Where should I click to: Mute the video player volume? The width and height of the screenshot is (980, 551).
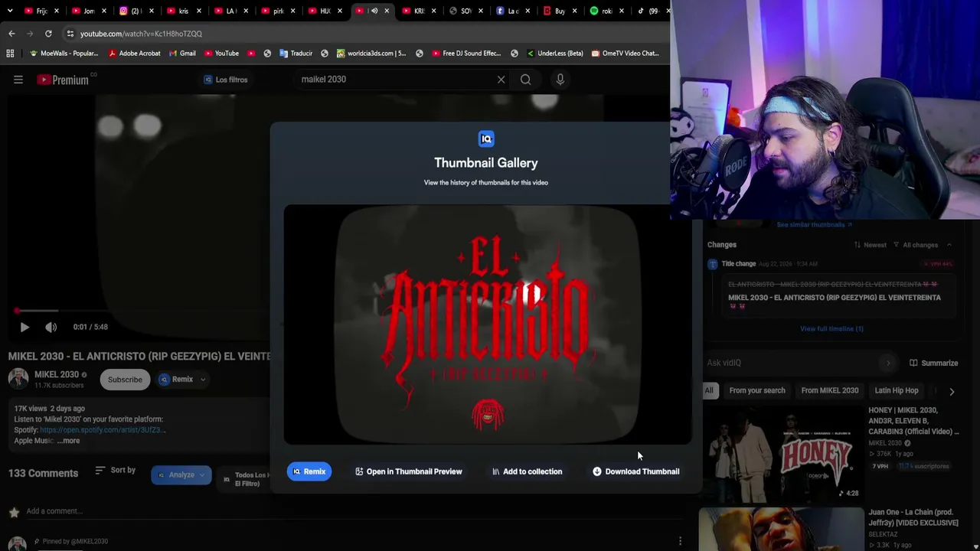coord(51,327)
